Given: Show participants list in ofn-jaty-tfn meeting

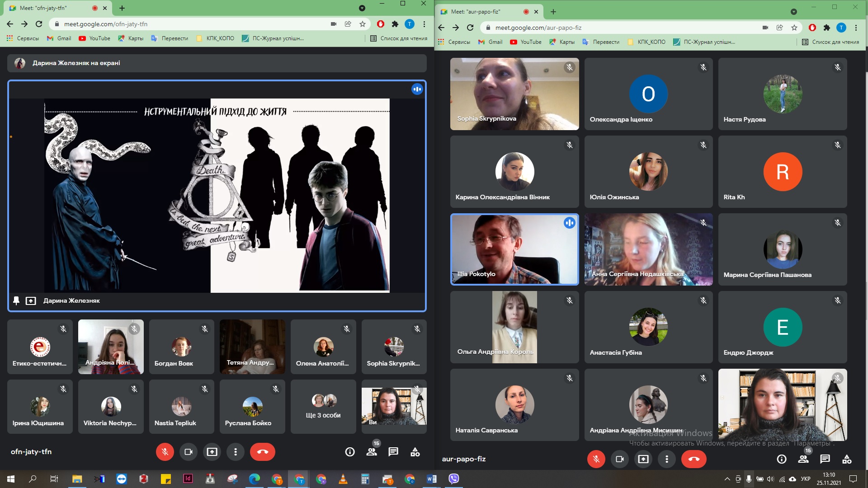Looking at the screenshot, I should (372, 452).
